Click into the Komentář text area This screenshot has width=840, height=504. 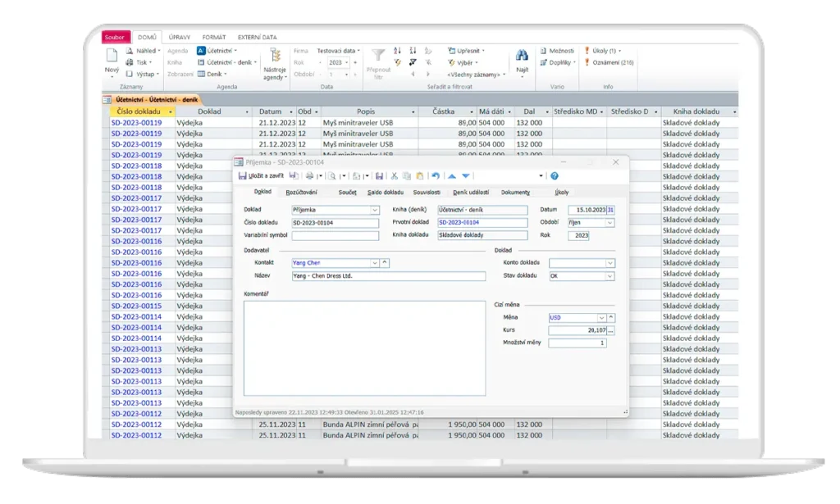(x=364, y=347)
